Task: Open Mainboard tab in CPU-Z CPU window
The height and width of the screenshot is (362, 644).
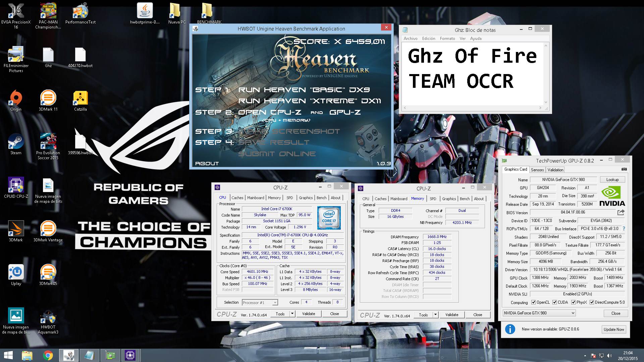Action: (x=256, y=198)
